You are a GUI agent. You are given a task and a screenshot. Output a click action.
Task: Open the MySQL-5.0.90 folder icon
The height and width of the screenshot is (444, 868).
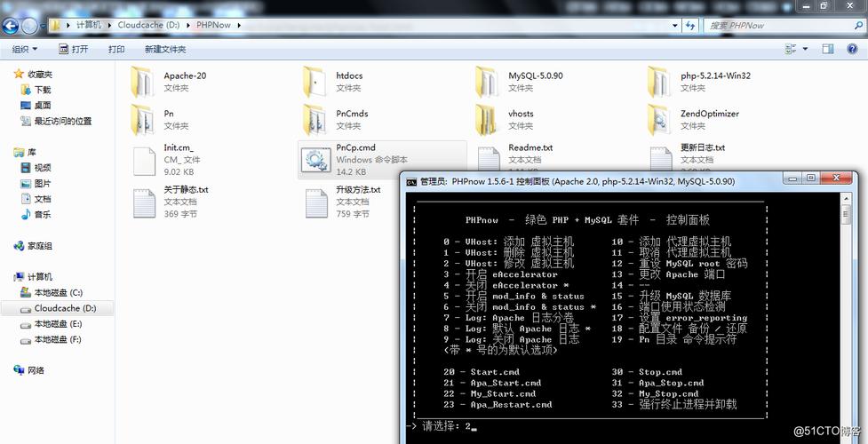click(487, 82)
